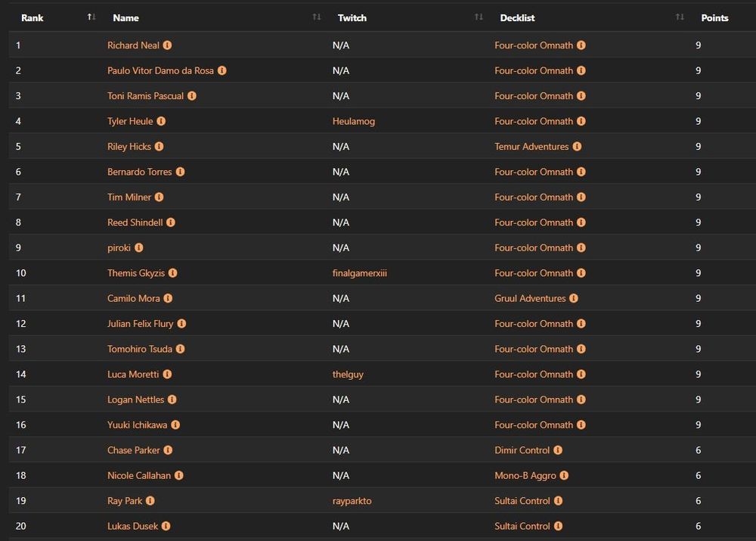756x541 pixels.
Task: Open finalgamerxiii Twitch link
Action: pos(359,273)
